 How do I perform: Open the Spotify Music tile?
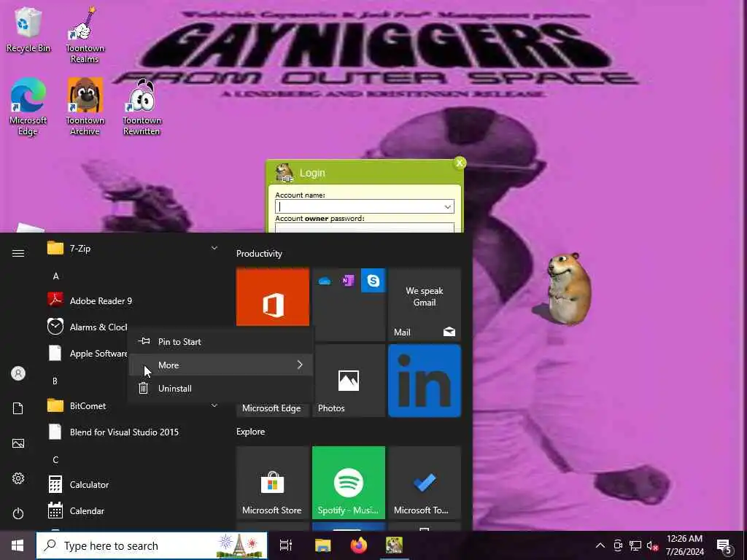(348, 483)
